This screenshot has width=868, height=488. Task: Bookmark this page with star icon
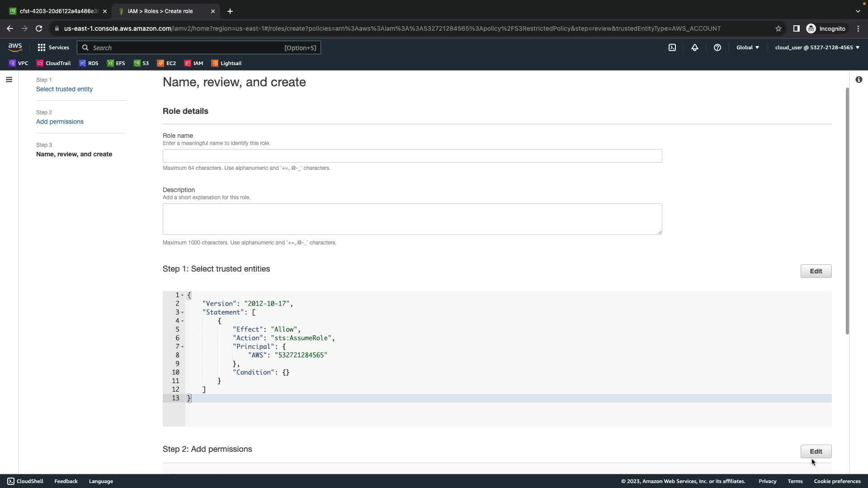tap(778, 28)
